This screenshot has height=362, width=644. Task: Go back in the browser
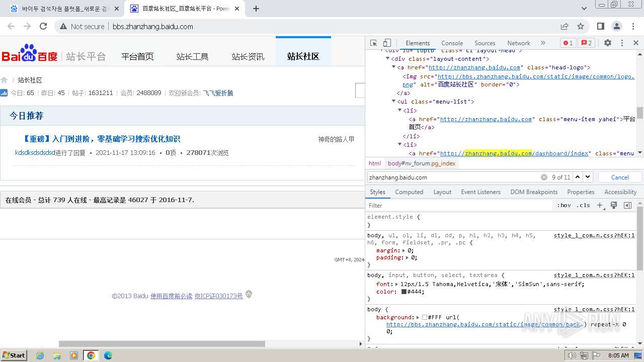(11, 27)
